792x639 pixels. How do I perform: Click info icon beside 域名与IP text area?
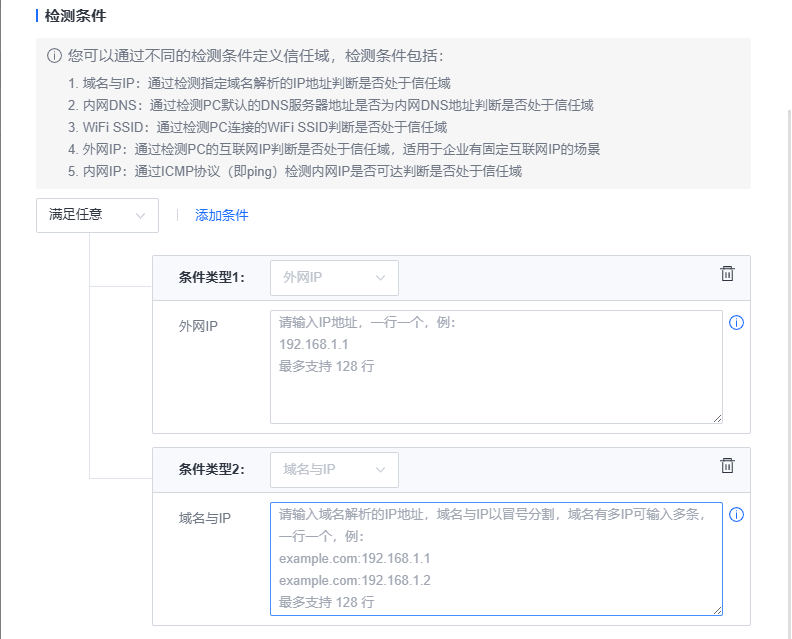click(x=737, y=515)
